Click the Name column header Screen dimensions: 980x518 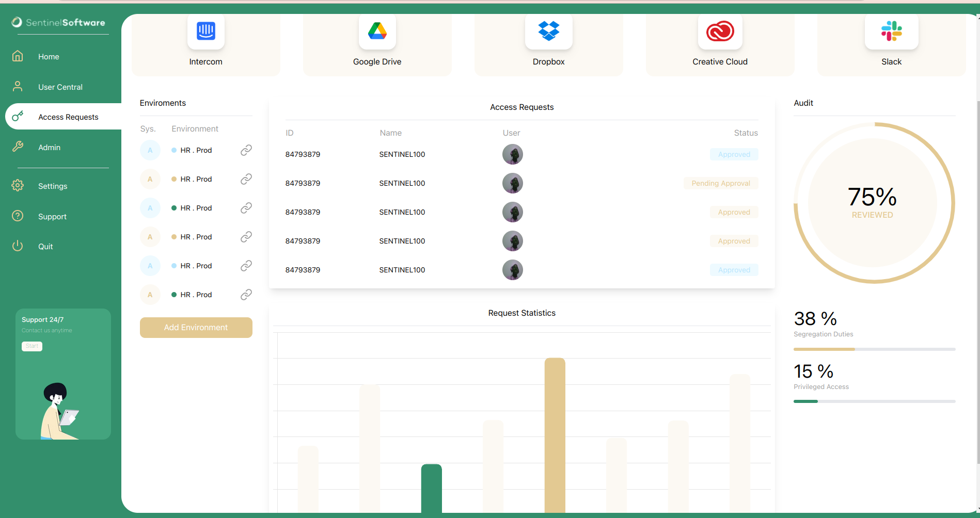pos(391,133)
